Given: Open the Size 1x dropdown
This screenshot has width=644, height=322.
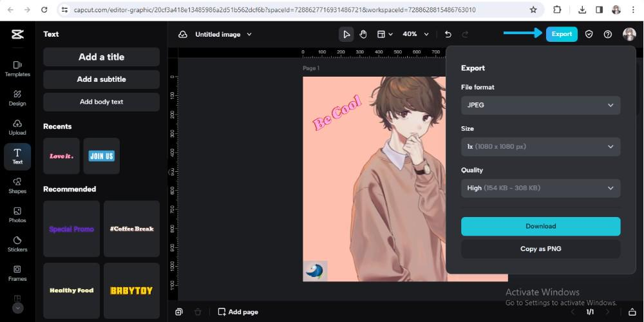Looking at the screenshot, I should point(540,147).
